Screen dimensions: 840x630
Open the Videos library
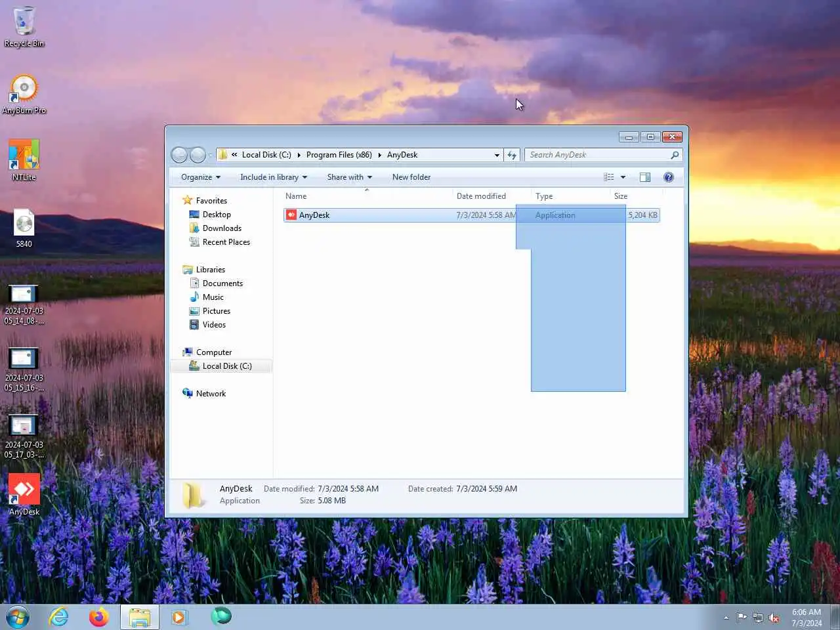pos(214,325)
